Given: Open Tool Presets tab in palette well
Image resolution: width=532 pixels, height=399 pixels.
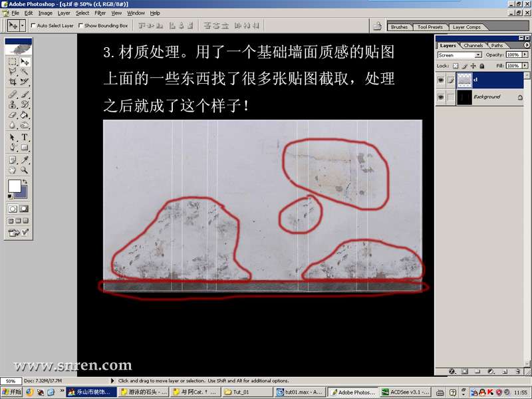Looking at the screenshot, I should (x=430, y=27).
